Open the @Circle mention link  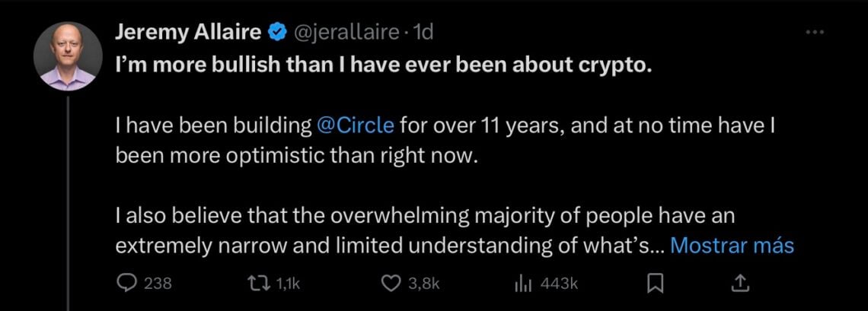(354, 125)
